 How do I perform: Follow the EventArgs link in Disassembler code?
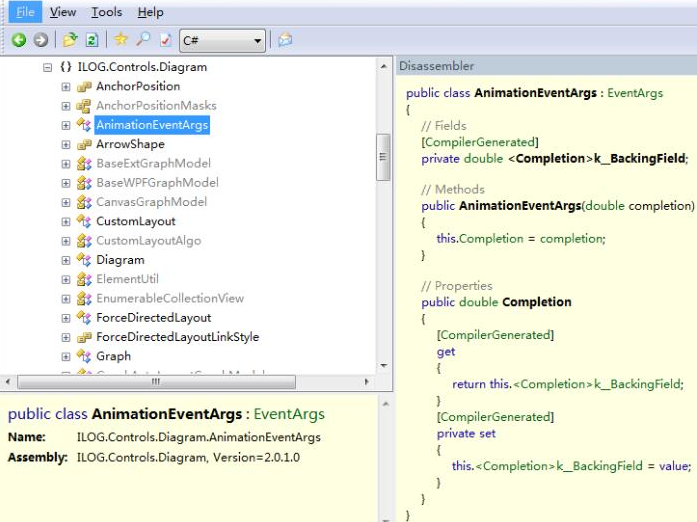[635, 93]
